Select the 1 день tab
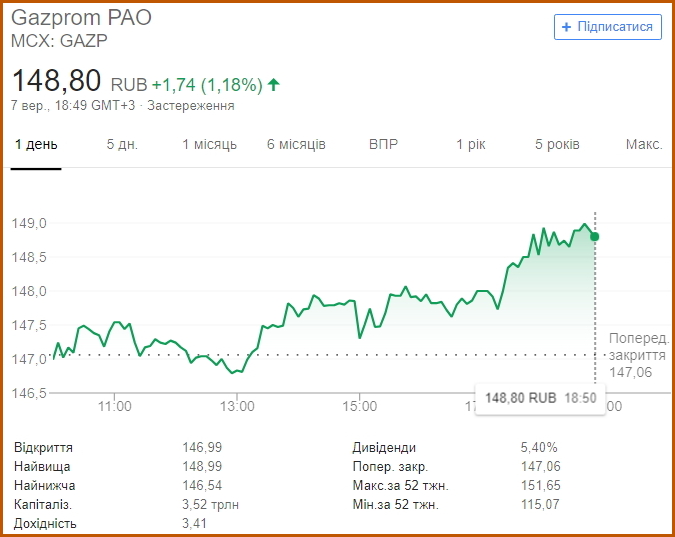 [x=36, y=144]
